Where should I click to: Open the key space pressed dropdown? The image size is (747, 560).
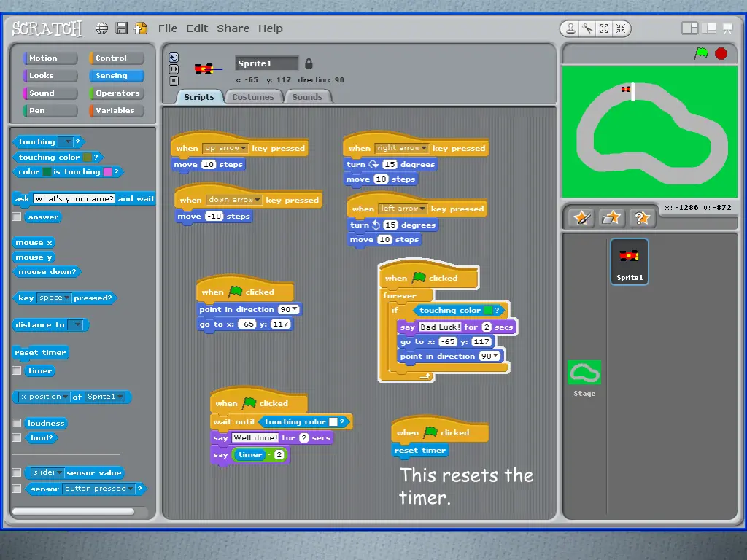(x=54, y=297)
